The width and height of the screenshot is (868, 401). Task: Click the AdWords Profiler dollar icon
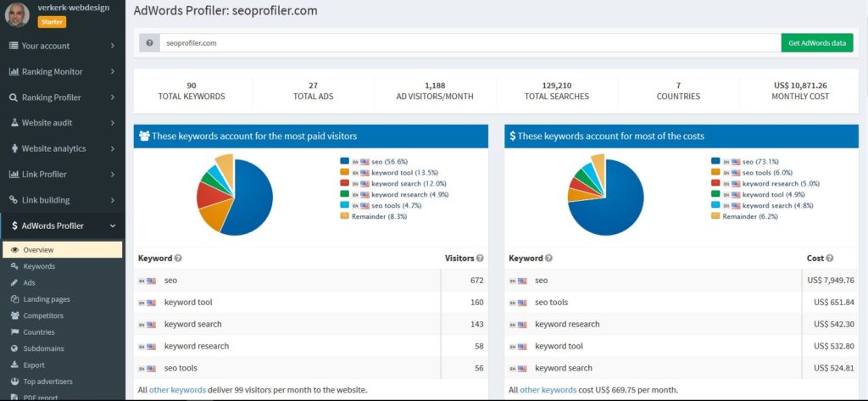tap(14, 226)
